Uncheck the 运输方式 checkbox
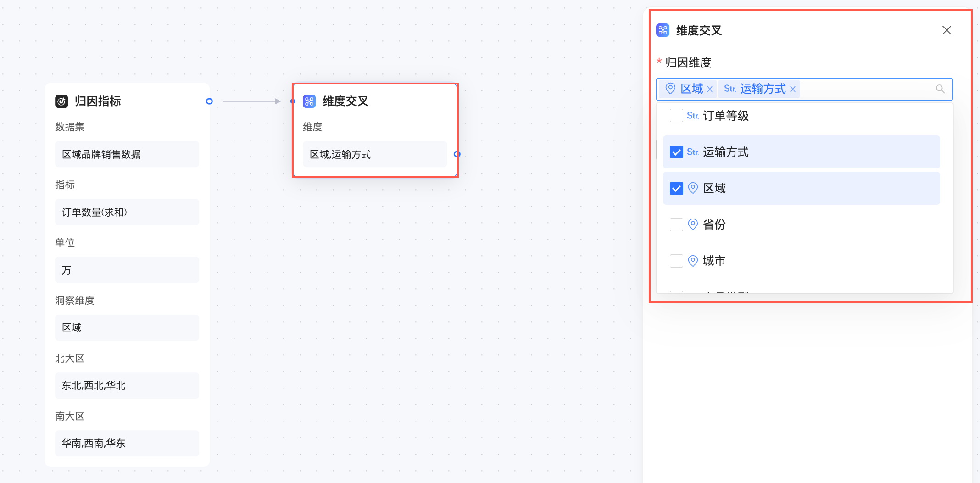Screen dimensions: 980x483 [676, 152]
